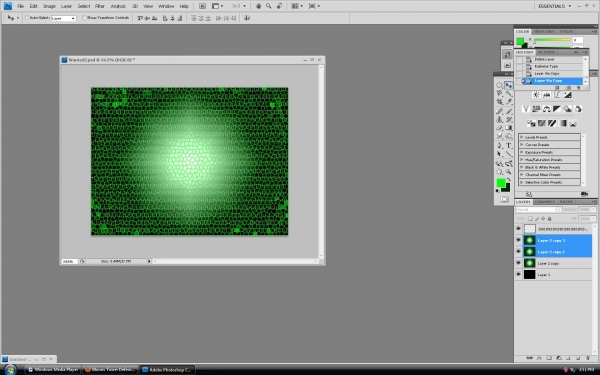
Task: Click the background dark green swatch in toolbox
Action: coord(507,188)
